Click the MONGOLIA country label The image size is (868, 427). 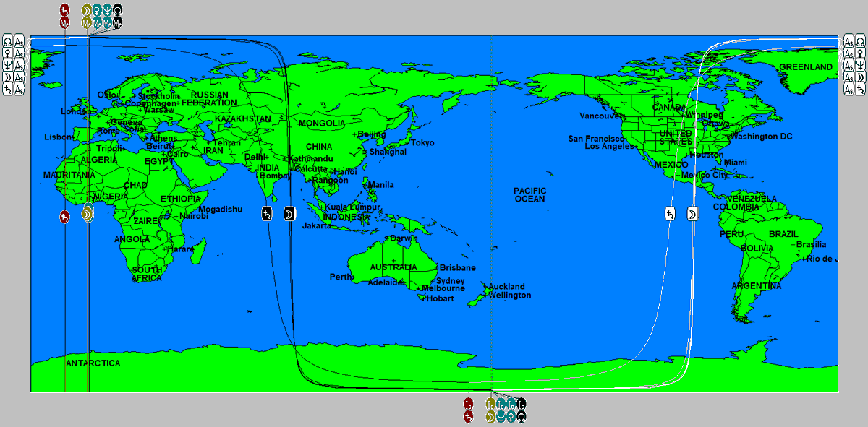tap(322, 123)
